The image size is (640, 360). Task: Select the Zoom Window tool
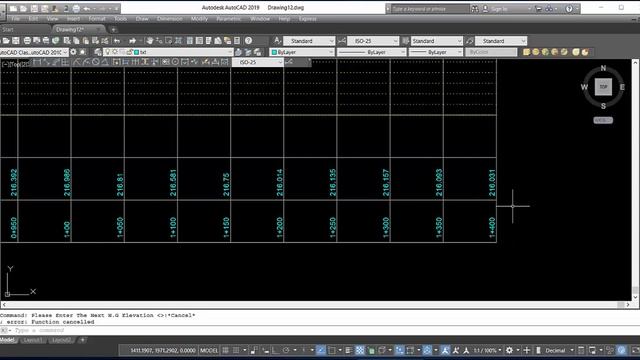(169, 41)
